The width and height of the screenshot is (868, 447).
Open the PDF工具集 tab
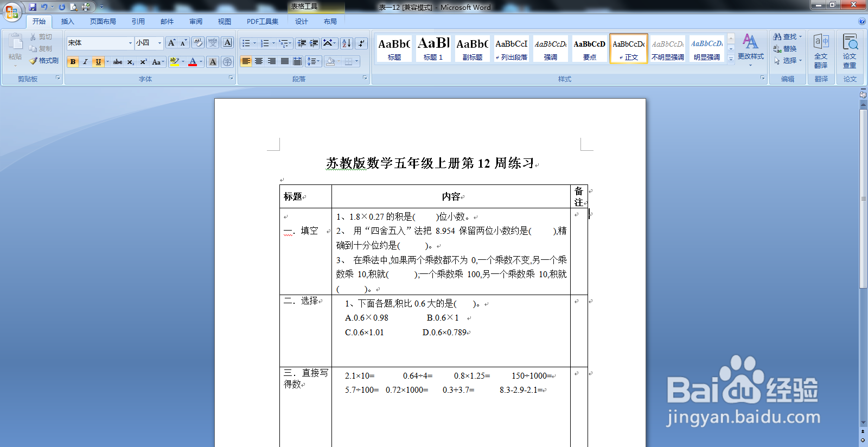[263, 22]
